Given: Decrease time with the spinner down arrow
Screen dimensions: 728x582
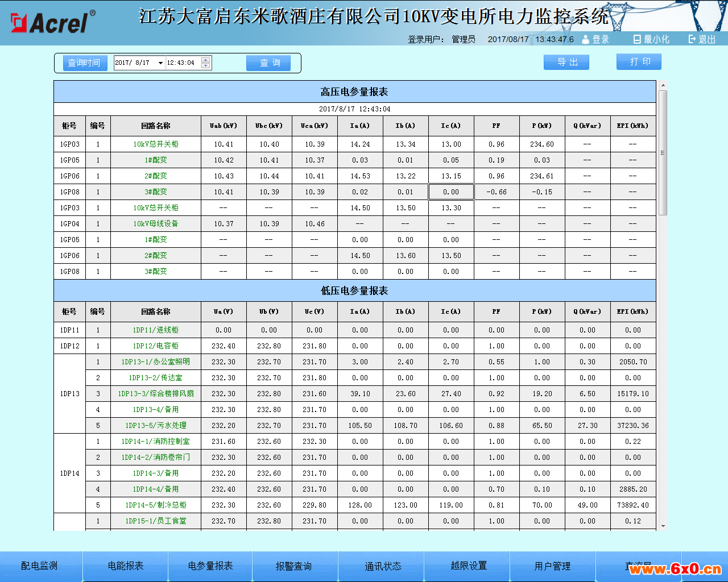Looking at the screenshot, I should point(206,66).
